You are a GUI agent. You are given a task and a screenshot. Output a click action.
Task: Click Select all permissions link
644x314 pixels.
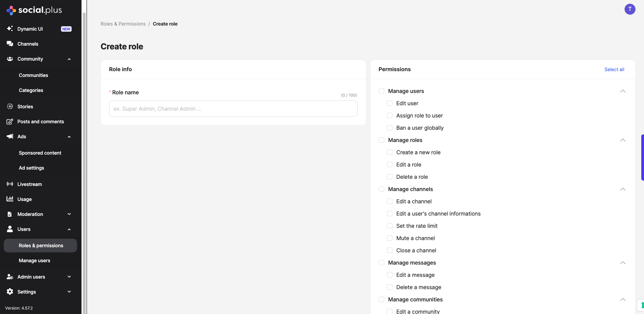coord(614,69)
